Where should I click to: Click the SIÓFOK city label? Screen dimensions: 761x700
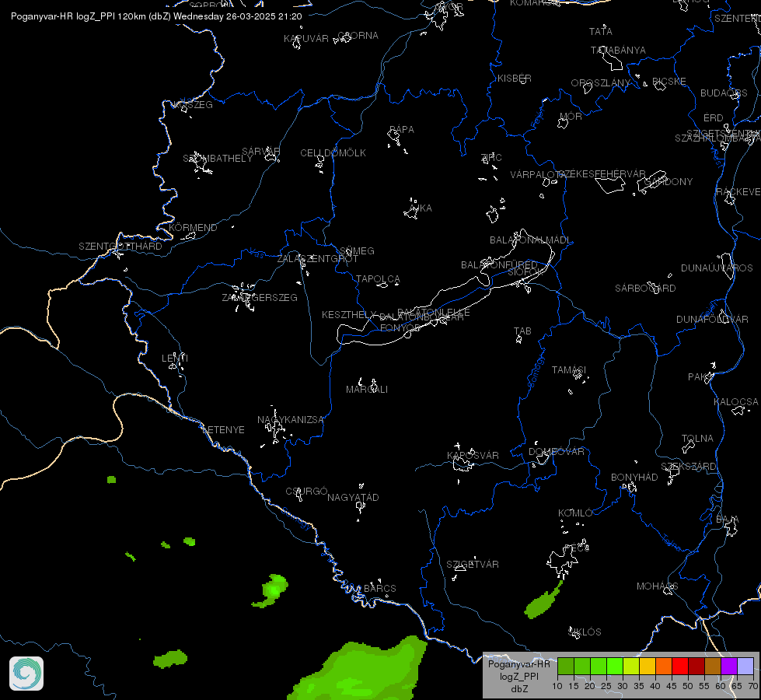coord(524,272)
